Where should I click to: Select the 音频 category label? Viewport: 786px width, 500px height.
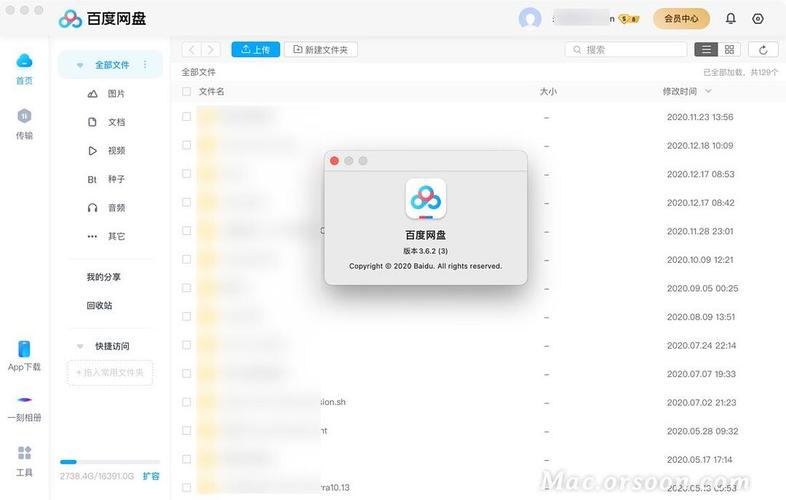116,208
